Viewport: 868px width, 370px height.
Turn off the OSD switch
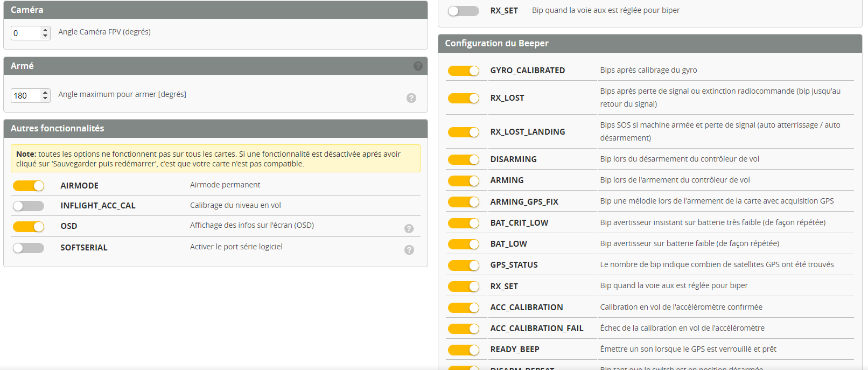pyautogui.click(x=29, y=227)
